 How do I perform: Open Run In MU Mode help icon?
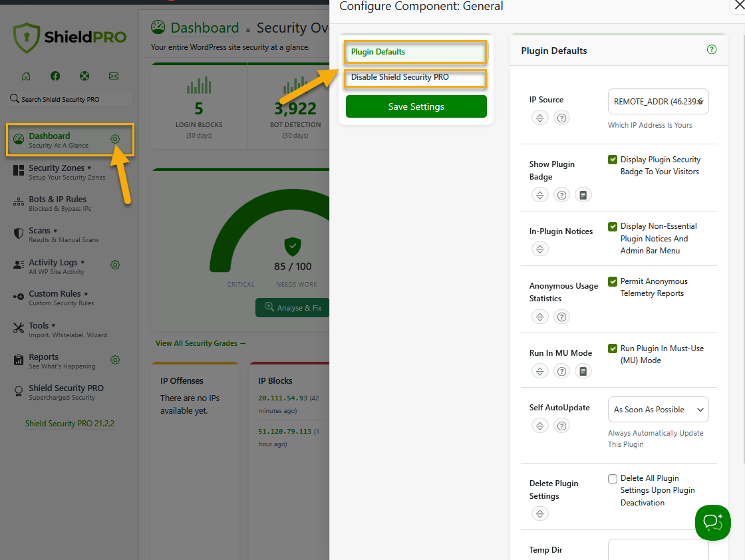click(561, 371)
